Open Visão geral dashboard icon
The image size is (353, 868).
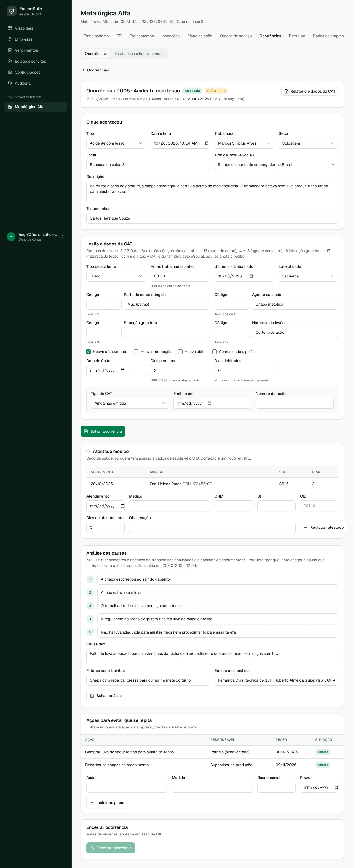click(x=10, y=28)
